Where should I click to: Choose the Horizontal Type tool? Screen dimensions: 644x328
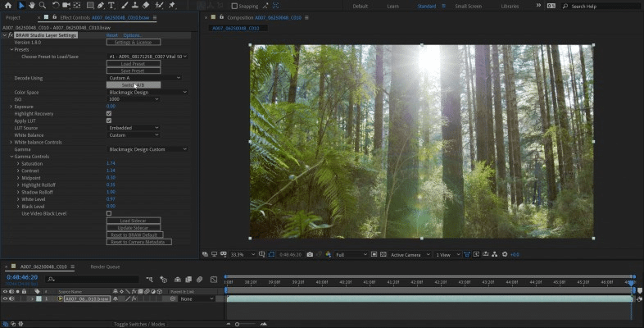tap(111, 6)
